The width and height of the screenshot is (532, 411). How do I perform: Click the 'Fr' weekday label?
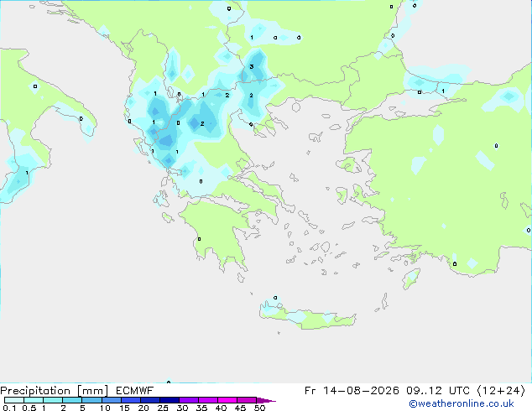click(310, 391)
